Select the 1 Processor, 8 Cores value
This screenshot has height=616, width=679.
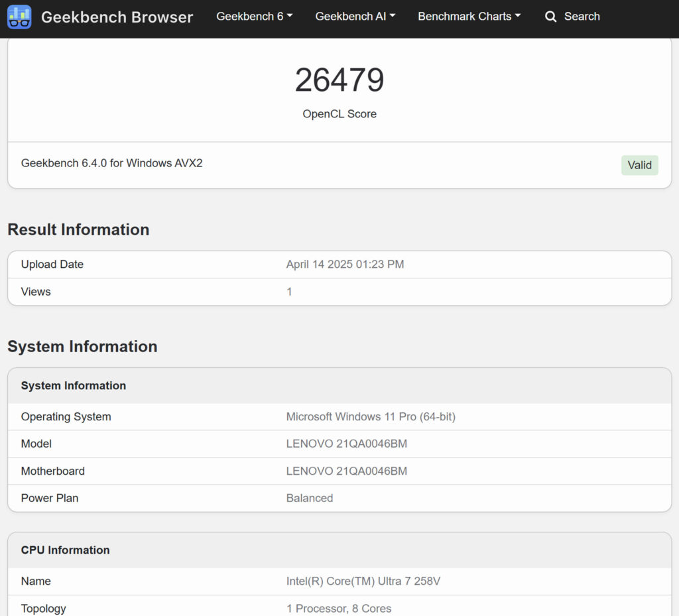pos(339,609)
